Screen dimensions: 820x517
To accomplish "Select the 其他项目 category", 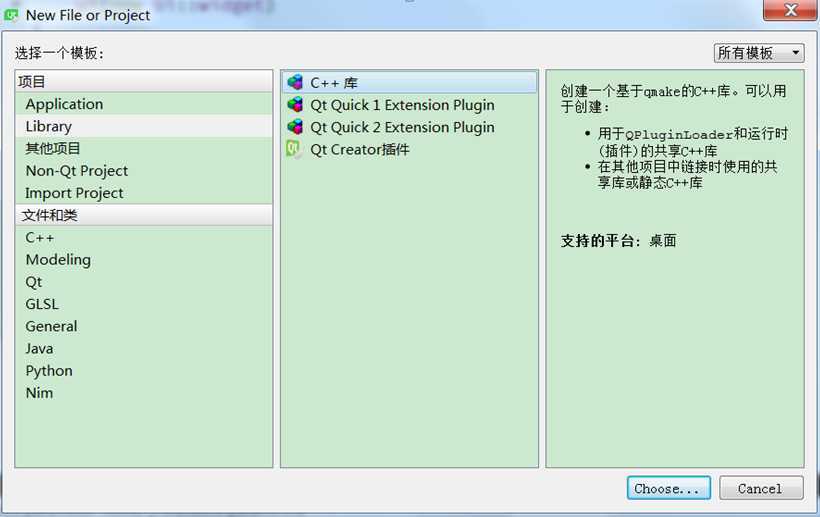I will (144, 148).
